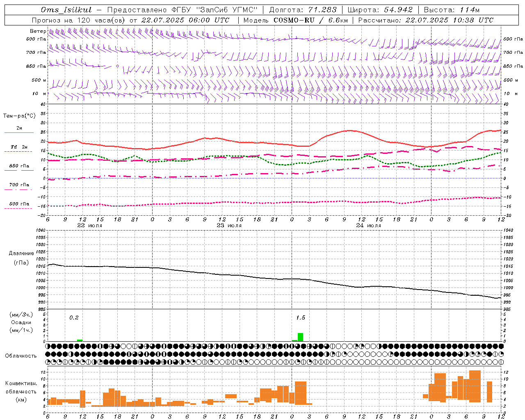This screenshot has height=420, width=525.
Task: Click the Широта: 54.942 value
Action: 380,10
